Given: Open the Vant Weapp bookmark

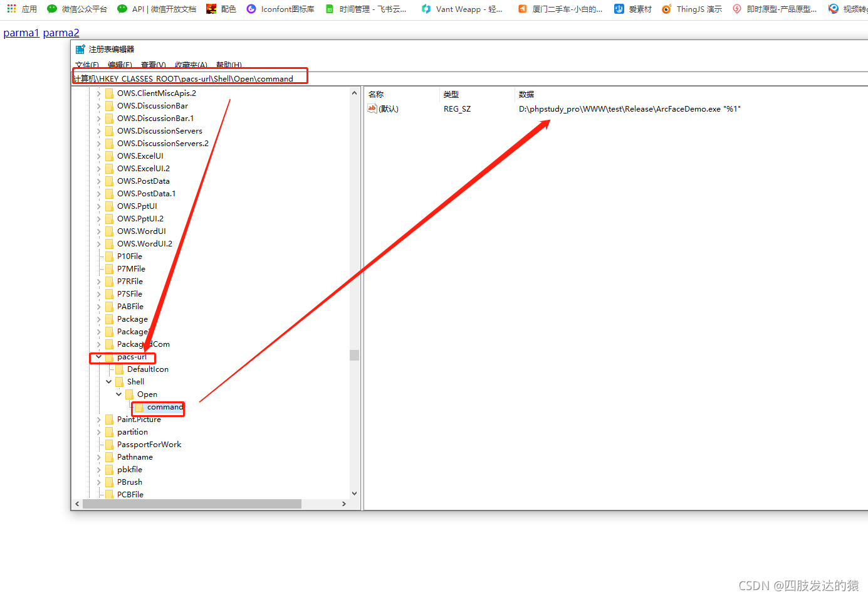Looking at the screenshot, I should point(462,9).
